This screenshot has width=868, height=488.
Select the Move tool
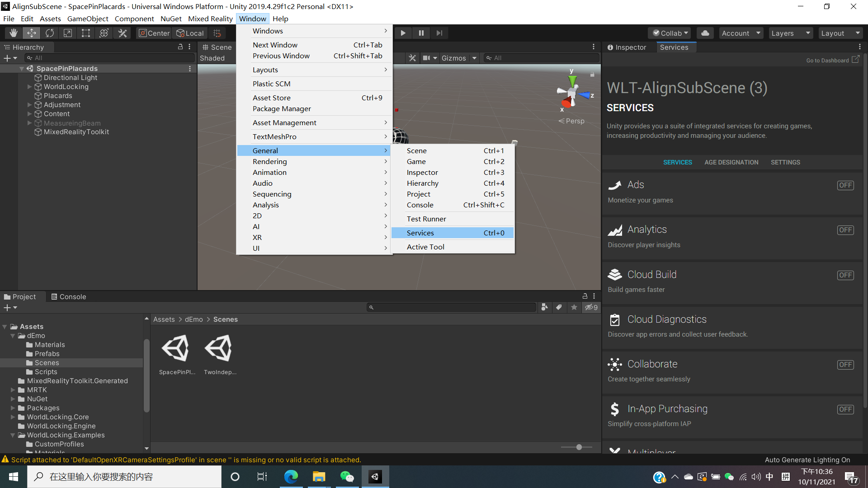[32, 33]
